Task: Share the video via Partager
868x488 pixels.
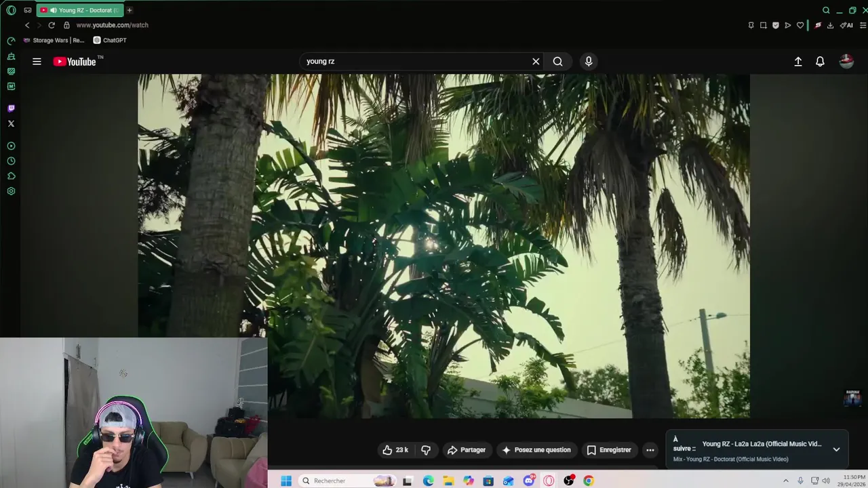Action: coord(466,450)
